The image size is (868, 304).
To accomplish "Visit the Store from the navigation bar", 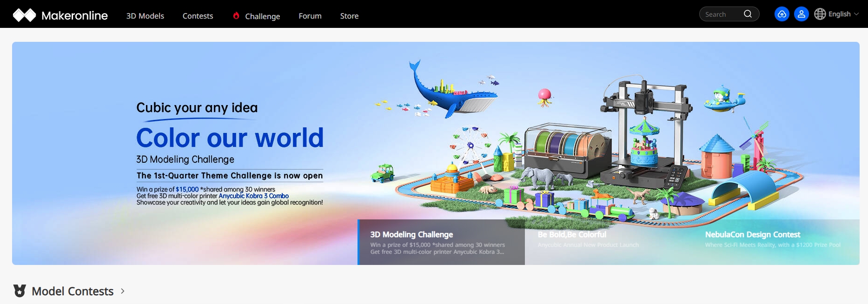I will point(349,16).
